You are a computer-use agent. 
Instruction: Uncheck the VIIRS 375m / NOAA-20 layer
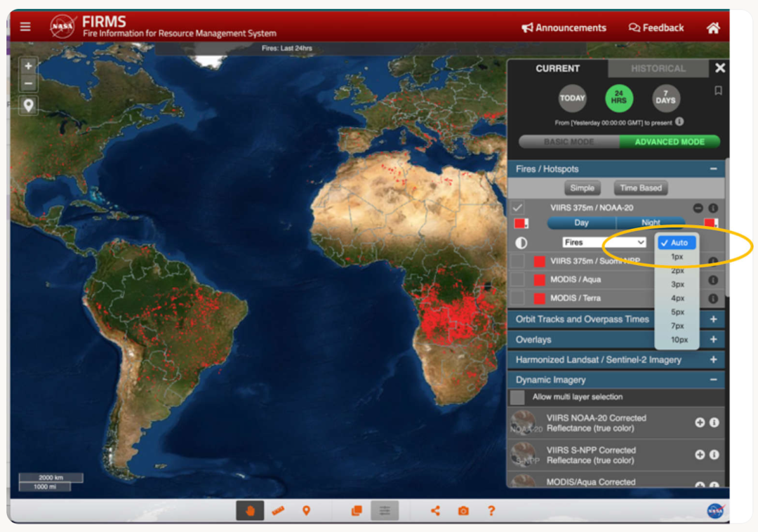(518, 208)
